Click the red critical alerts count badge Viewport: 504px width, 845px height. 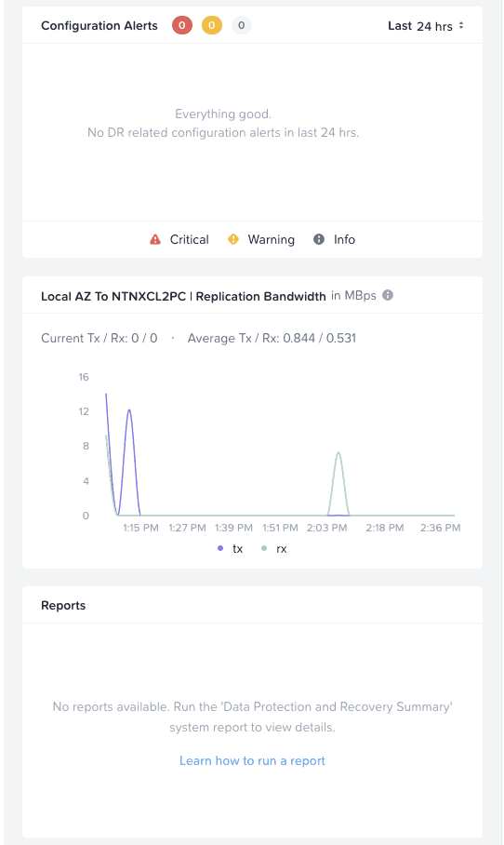pyautogui.click(x=182, y=25)
